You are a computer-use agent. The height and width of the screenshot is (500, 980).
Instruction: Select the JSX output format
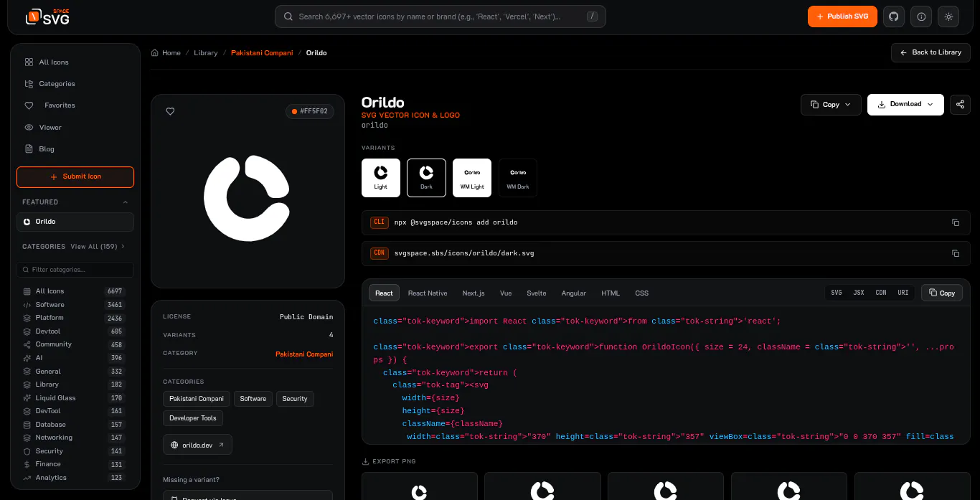859,293
